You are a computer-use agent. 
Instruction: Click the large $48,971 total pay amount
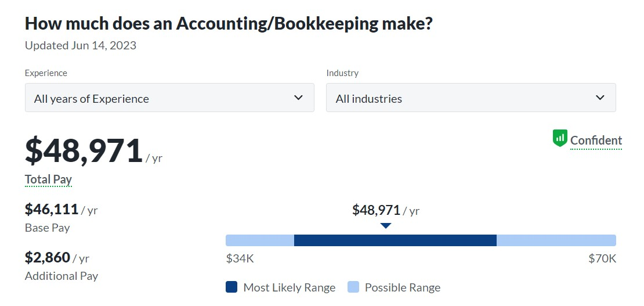tap(84, 151)
